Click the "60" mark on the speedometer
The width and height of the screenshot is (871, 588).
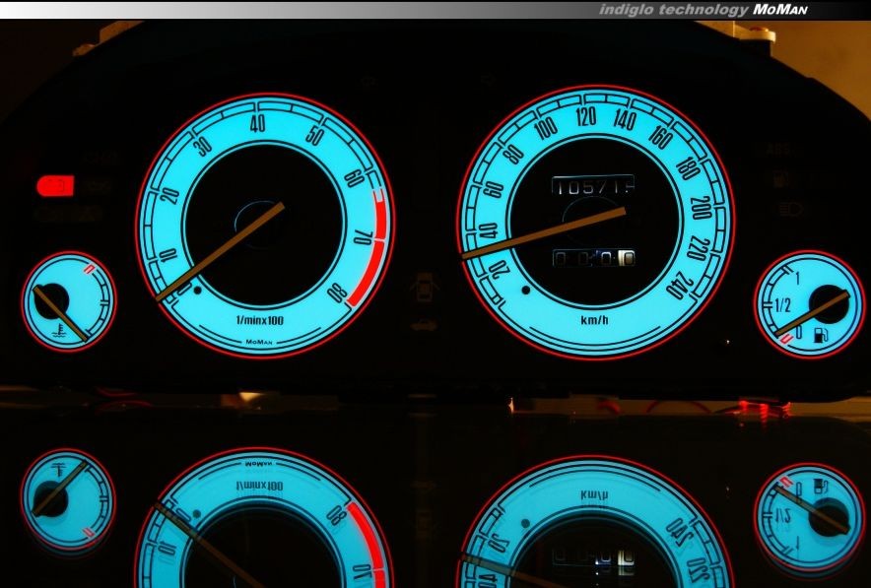tap(494, 189)
